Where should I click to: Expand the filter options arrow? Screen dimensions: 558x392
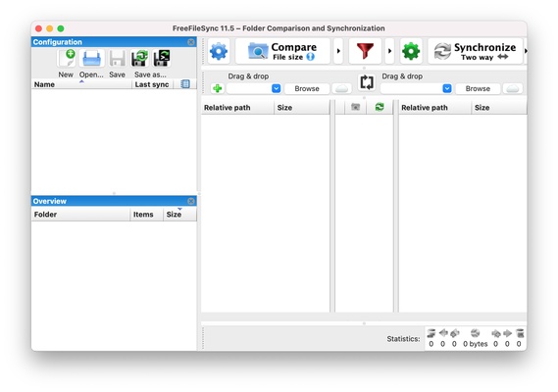point(389,51)
